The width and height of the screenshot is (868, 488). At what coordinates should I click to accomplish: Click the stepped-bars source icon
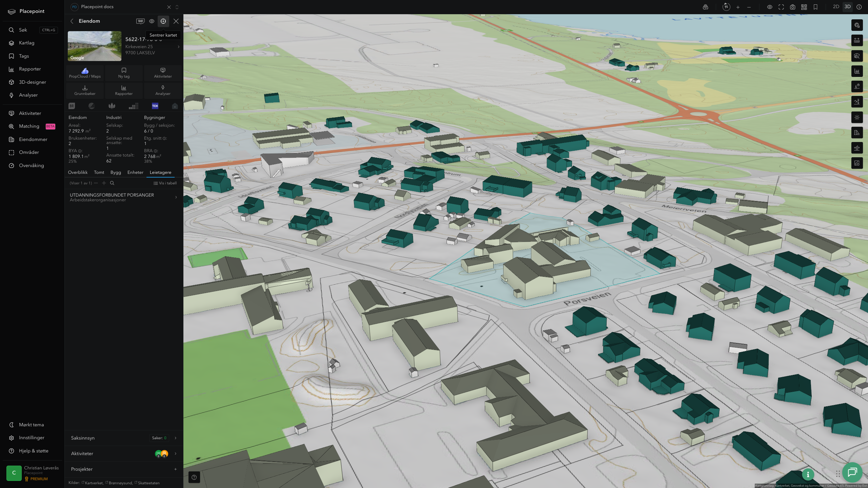click(x=134, y=106)
